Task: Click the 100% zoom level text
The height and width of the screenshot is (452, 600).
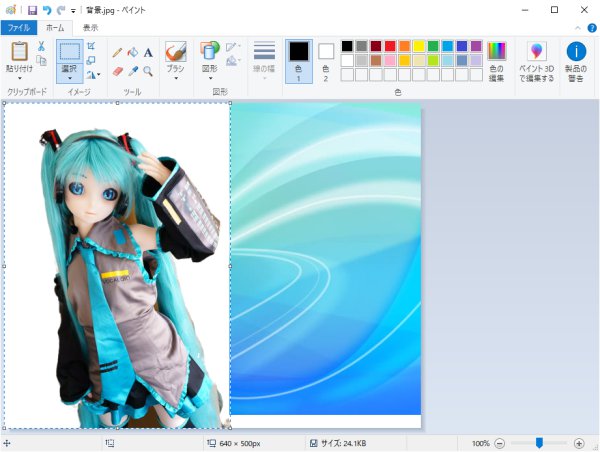Action: click(x=481, y=444)
